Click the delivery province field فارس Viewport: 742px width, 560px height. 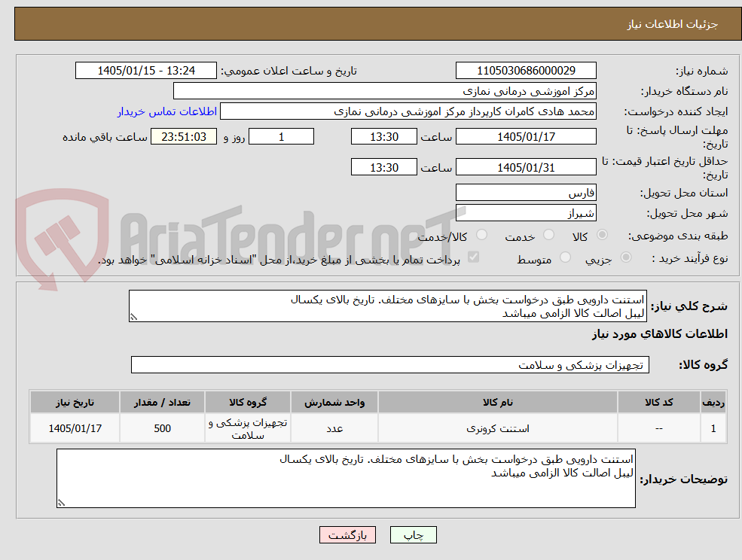526,193
